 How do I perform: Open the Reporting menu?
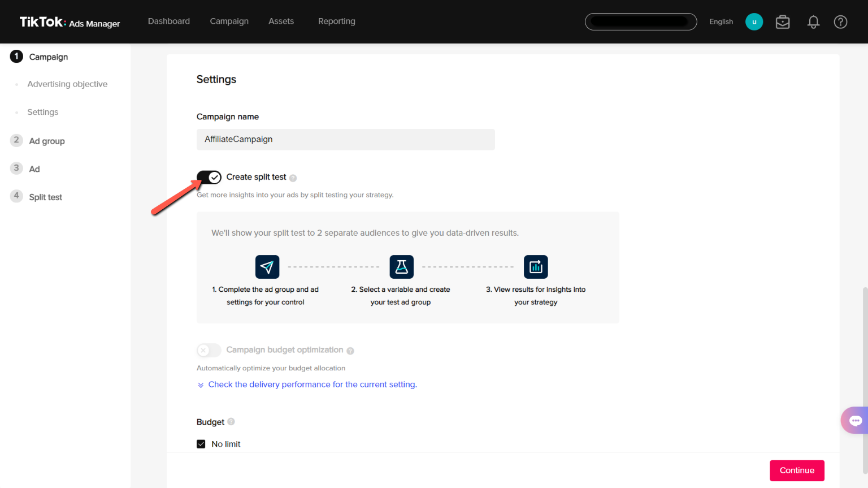tap(337, 21)
